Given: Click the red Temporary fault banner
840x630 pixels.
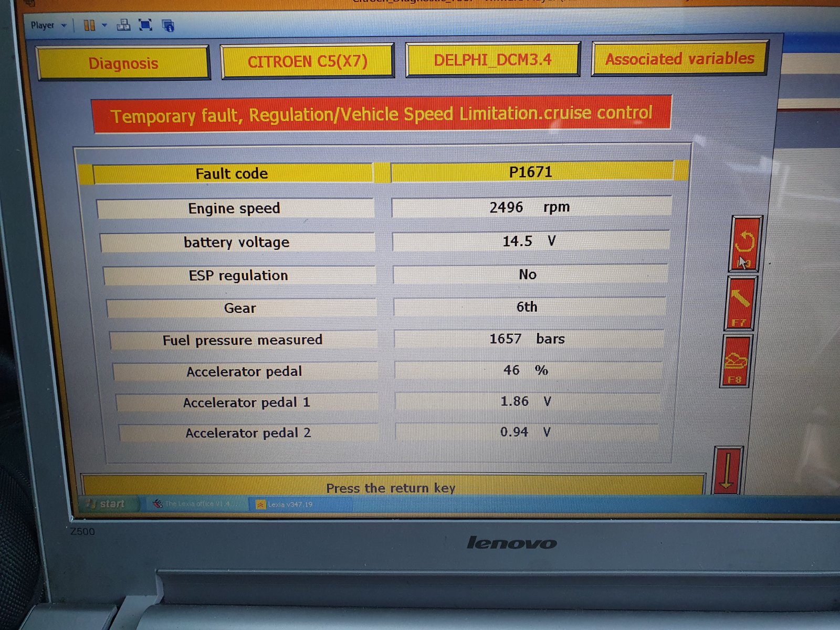Looking at the screenshot, I should [382, 114].
